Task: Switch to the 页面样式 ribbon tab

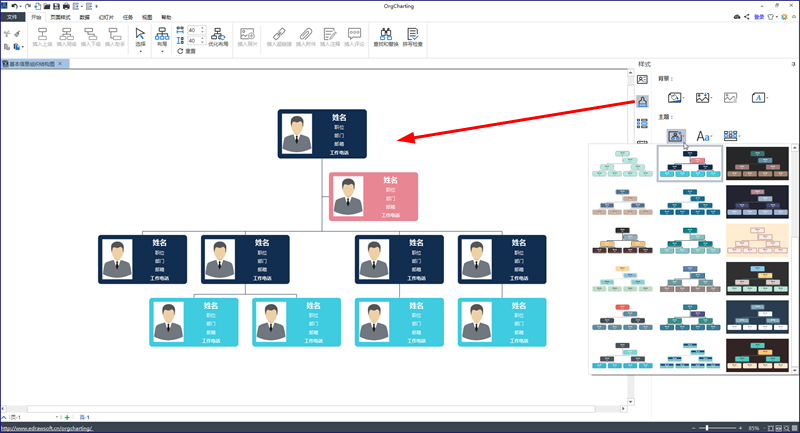Action: point(60,17)
